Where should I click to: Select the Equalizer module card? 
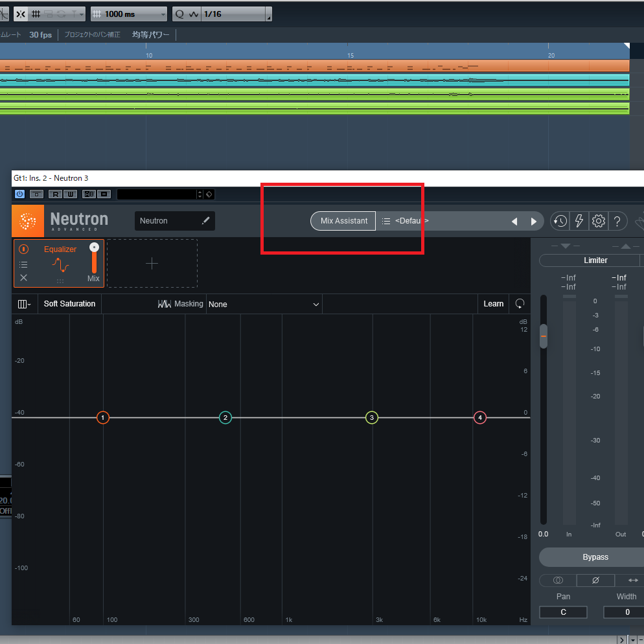click(59, 263)
